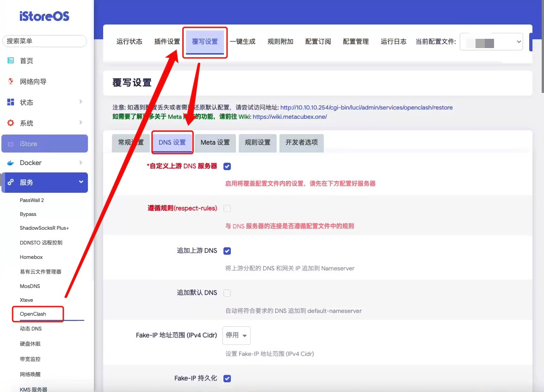Open 配置订阅 tab

(x=318, y=42)
